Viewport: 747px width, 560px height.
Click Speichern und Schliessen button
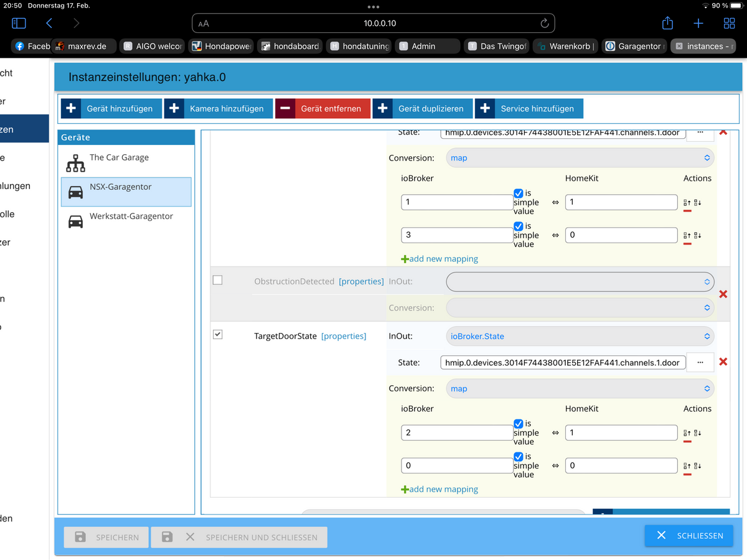click(239, 537)
